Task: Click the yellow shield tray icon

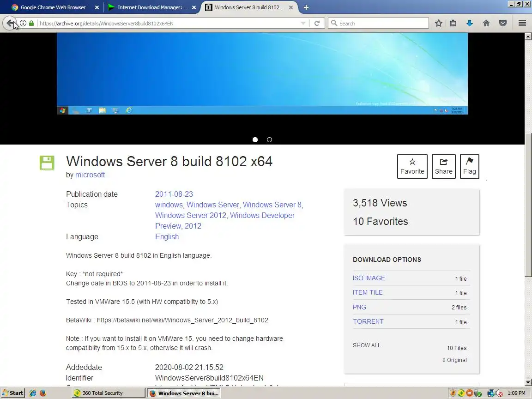Action: (x=453, y=393)
